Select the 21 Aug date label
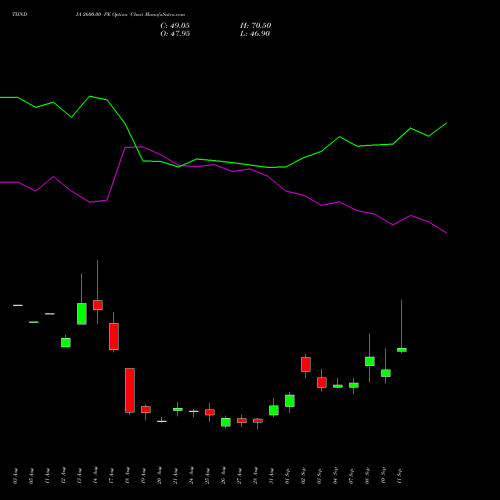The image size is (500, 500). point(175,476)
